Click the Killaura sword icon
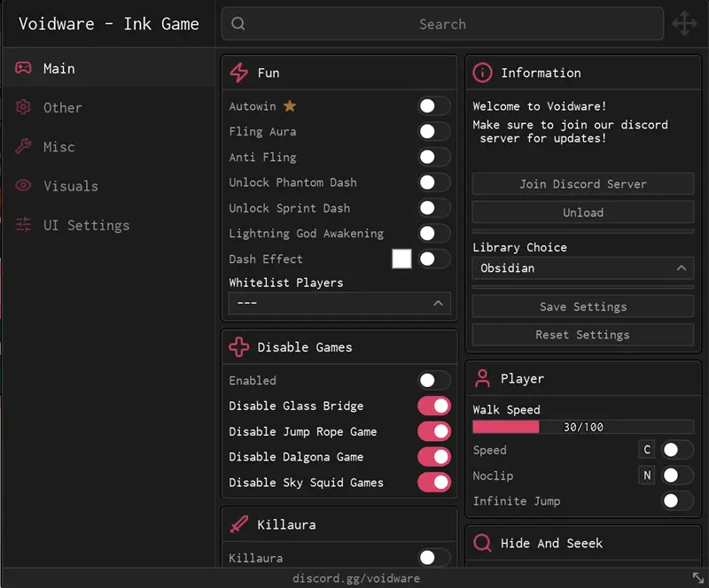Image resolution: width=709 pixels, height=588 pixels. (x=238, y=524)
